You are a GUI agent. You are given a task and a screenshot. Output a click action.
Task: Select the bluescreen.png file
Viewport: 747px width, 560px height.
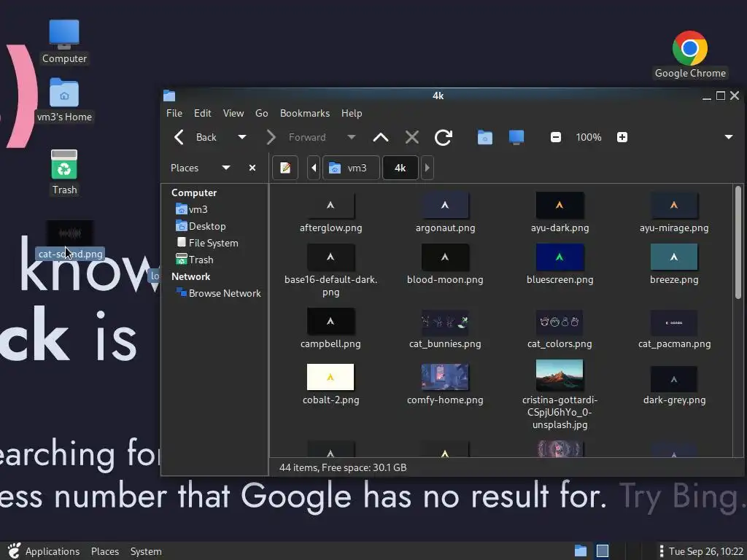click(560, 264)
